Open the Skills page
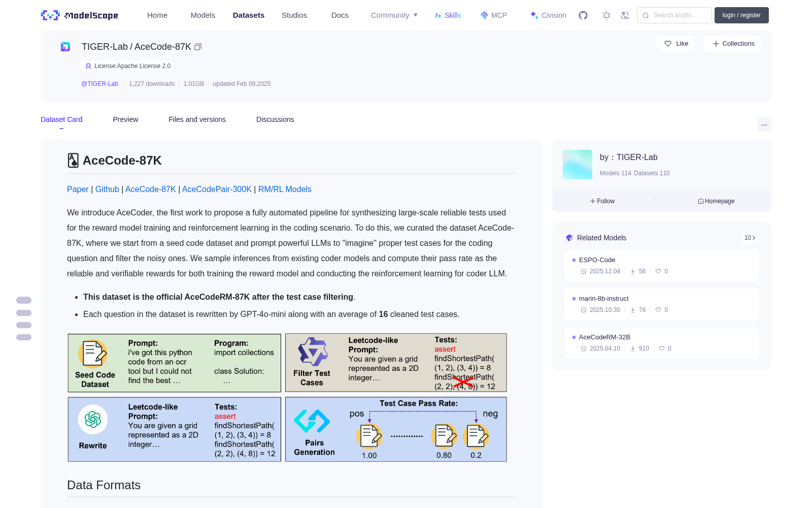This screenshot has width=812, height=508. click(x=448, y=15)
